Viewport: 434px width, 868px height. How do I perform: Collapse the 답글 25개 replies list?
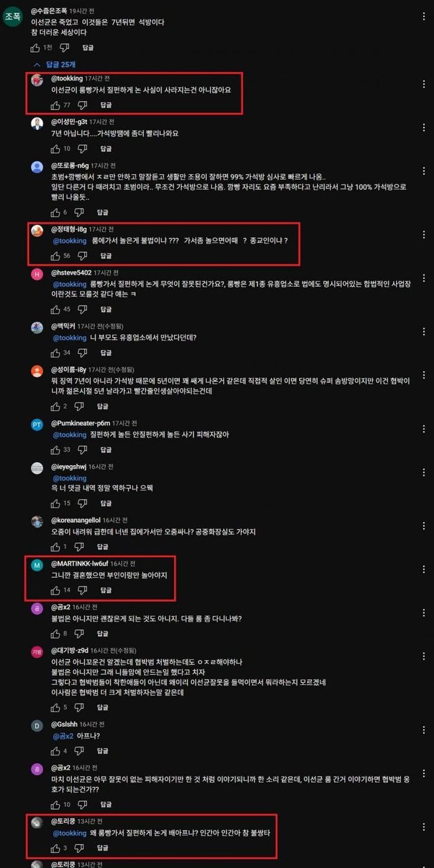[54, 64]
